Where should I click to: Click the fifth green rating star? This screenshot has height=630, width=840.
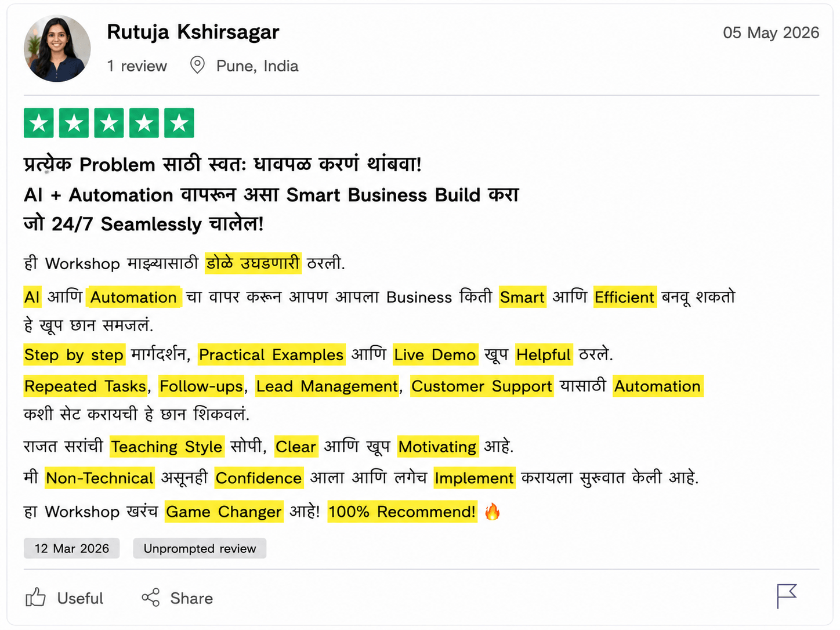tap(179, 123)
